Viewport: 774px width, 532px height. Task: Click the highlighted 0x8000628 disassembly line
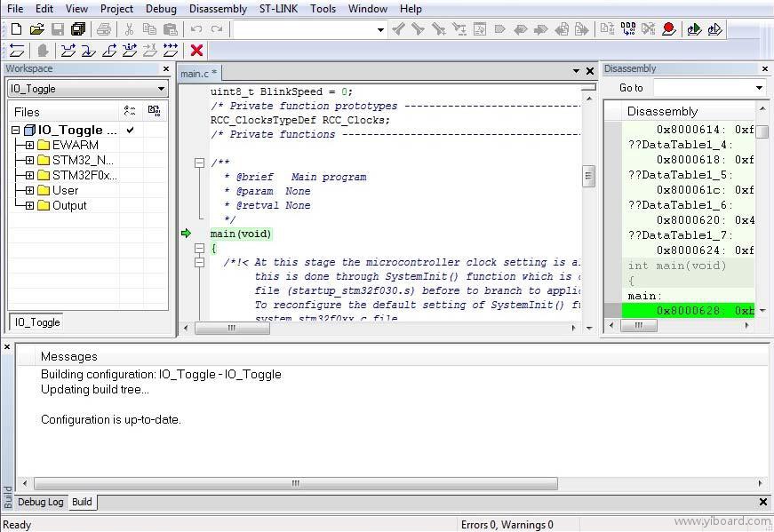[x=688, y=311]
